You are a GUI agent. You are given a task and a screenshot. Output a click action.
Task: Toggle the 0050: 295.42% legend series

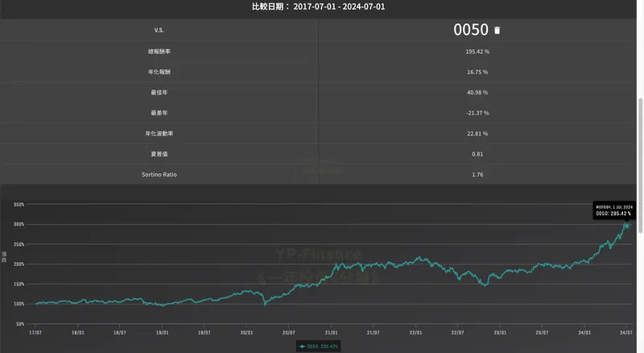coord(319,347)
